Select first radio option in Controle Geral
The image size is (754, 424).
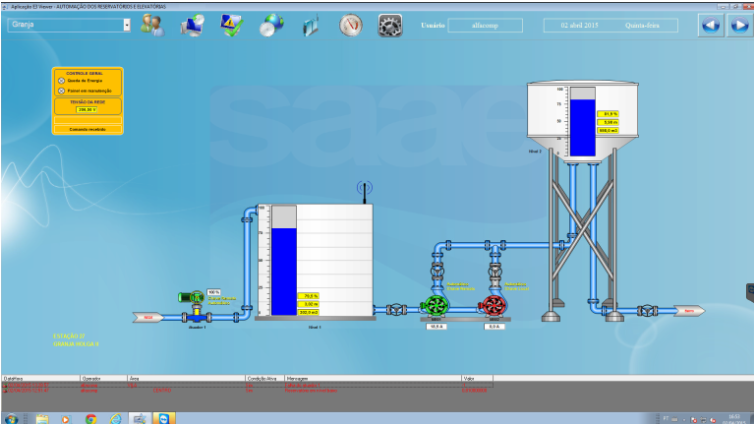[x=61, y=80]
